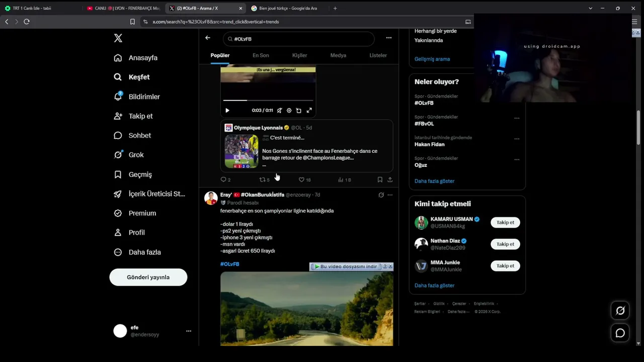Open Geçmiş in the sidebar

[x=133, y=174]
